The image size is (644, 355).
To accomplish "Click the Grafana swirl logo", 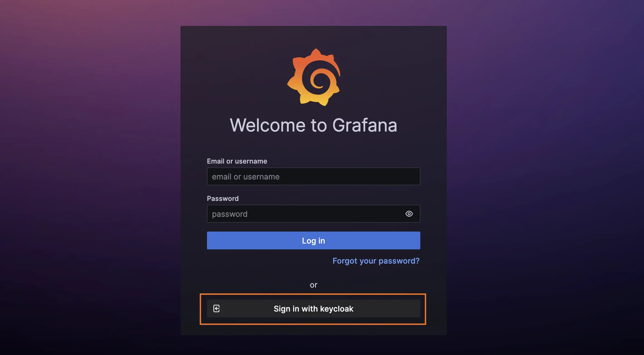I will pos(314,77).
